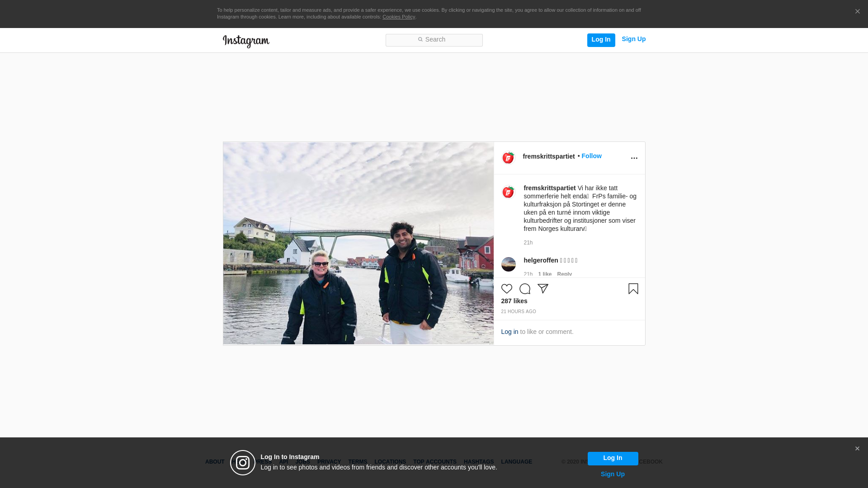The width and height of the screenshot is (868, 488).
Task: Dismiss the cookie notice banner
Action: pos(857,11)
